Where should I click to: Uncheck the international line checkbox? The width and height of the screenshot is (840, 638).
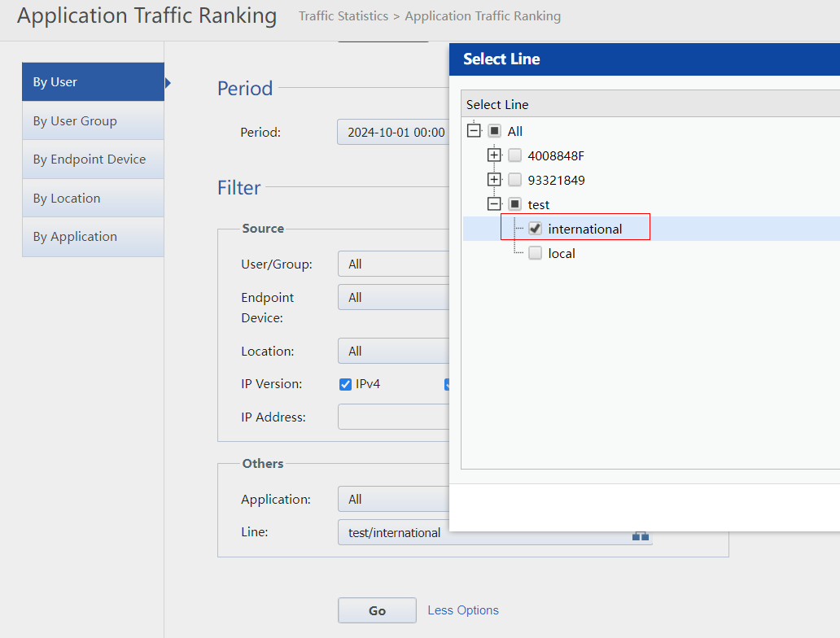pyautogui.click(x=536, y=229)
